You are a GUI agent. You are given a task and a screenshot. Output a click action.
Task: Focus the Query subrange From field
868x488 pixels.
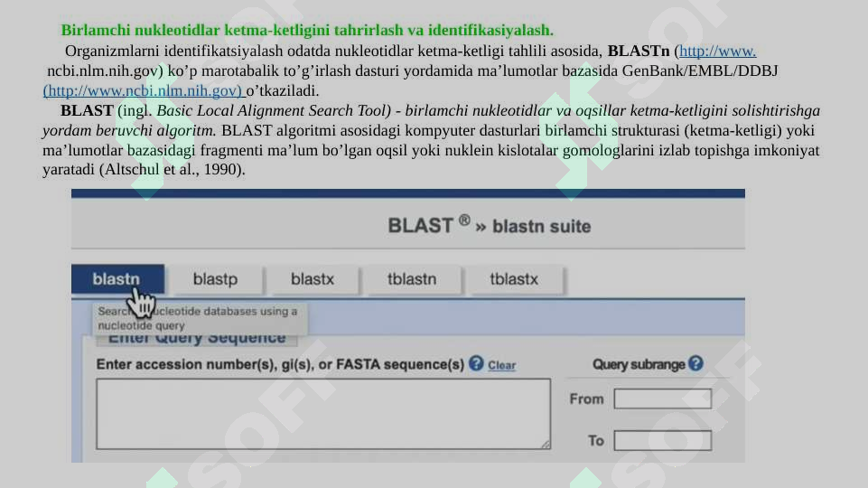click(x=663, y=399)
